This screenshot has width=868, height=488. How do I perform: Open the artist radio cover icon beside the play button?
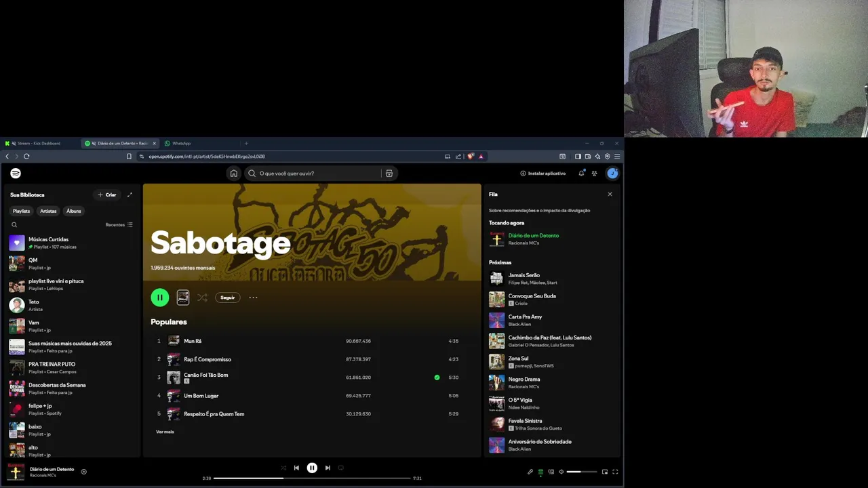pyautogui.click(x=183, y=298)
